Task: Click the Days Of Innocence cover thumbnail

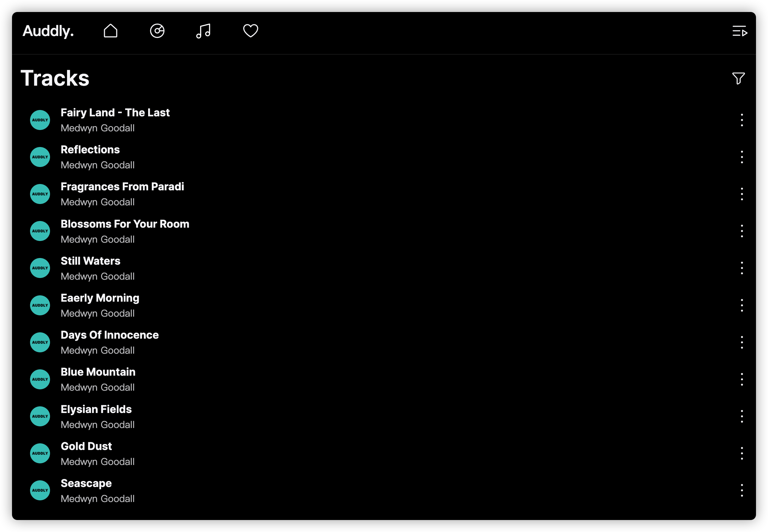Action: [x=40, y=342]
